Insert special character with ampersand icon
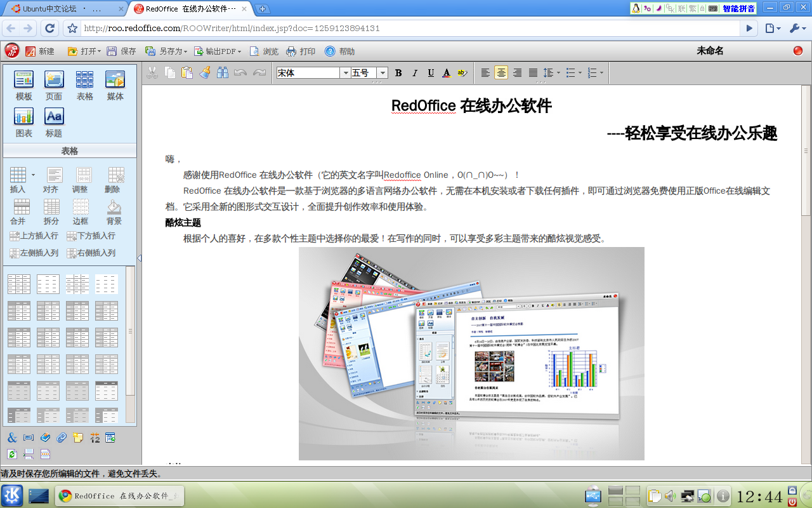The width and height of the screenshot is (812, 508). coord(12,438)
